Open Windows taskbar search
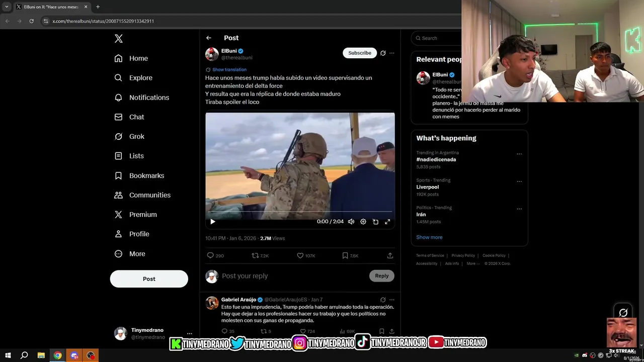The height and width of the screenshot is (362, 644). [24, 355]
